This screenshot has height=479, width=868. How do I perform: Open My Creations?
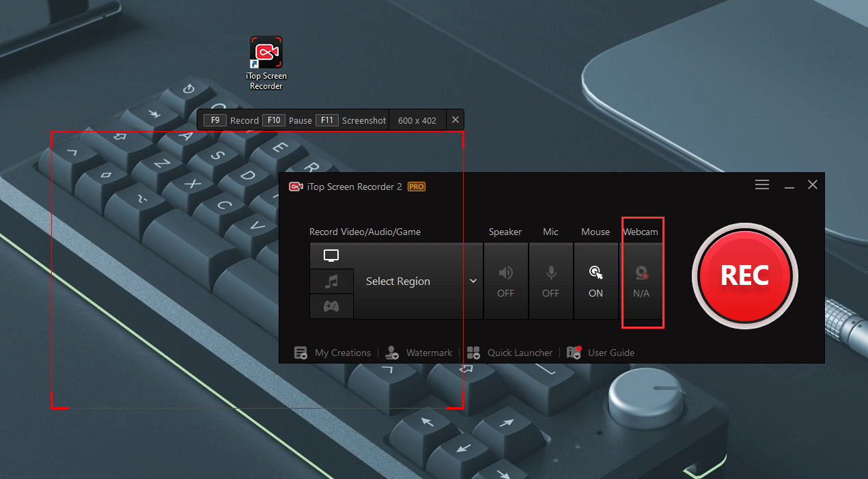tap(333, 353)
